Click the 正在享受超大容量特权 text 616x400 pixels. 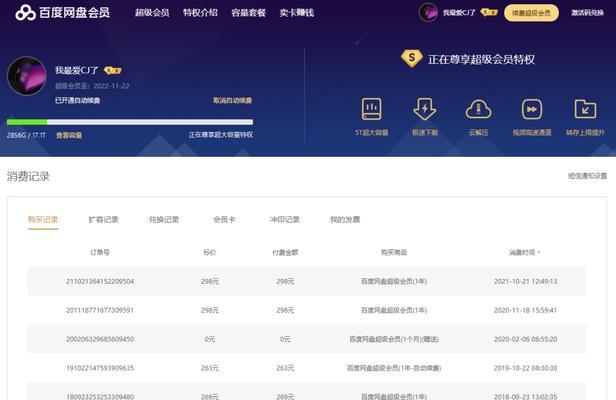(x=221, y=135)
